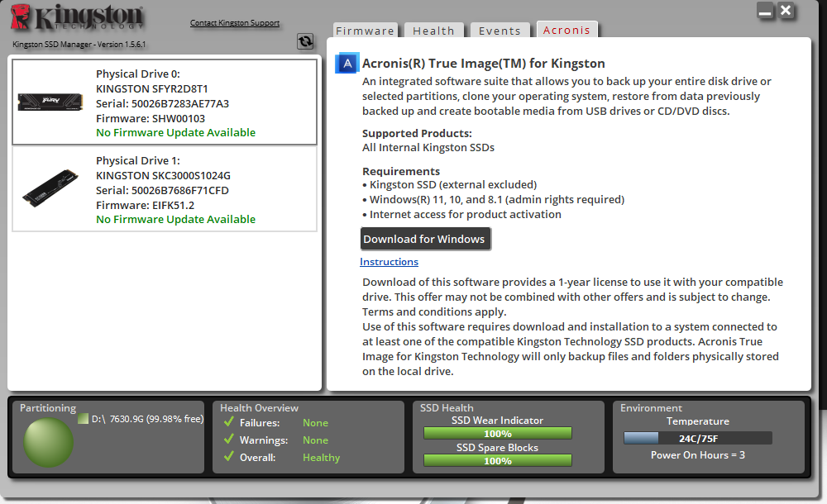Screen dimensions: 827x504
Task: Click KINGSTON SKC3000S1024G model name
Action: [x=164, y=175]
